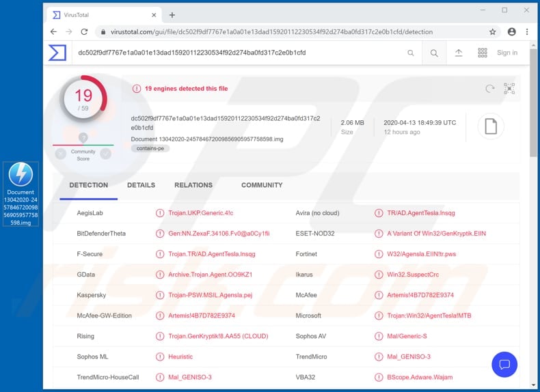Click TR/AD.AgentTesla.lnsqg result for Avira

point(421,213)
